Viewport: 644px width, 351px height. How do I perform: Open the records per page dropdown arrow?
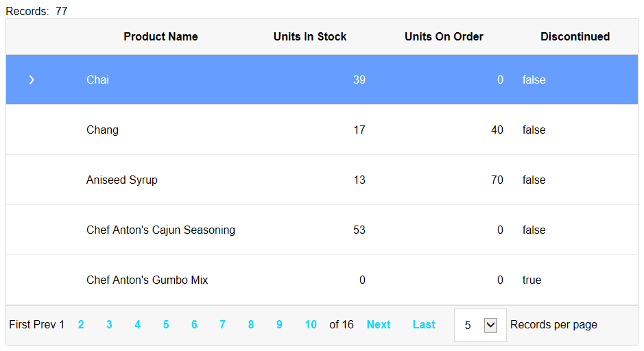[490, 325]
